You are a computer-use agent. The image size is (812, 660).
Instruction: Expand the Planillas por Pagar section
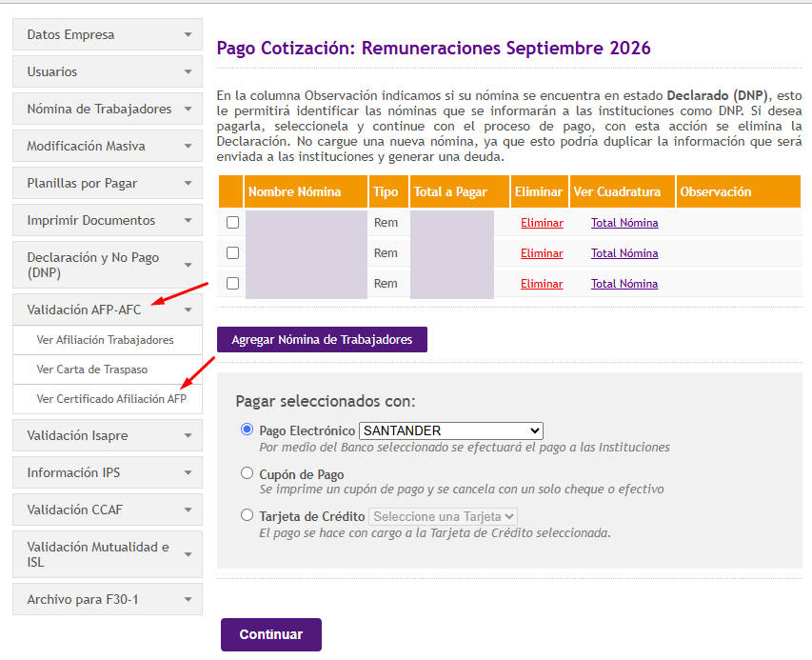click(x=108, y=183)
